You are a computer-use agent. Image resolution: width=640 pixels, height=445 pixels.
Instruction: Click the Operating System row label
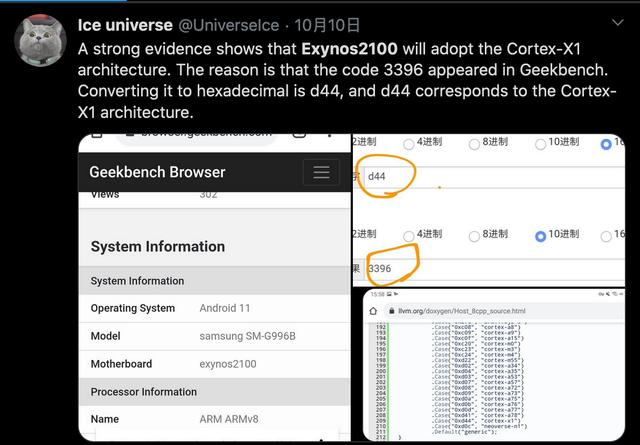[x=133, y=308]
